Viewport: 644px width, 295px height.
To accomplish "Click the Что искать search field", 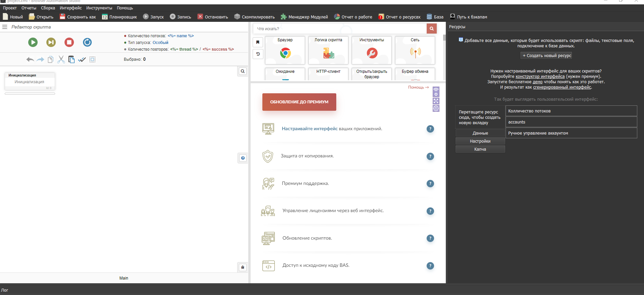I will [339, 29].
